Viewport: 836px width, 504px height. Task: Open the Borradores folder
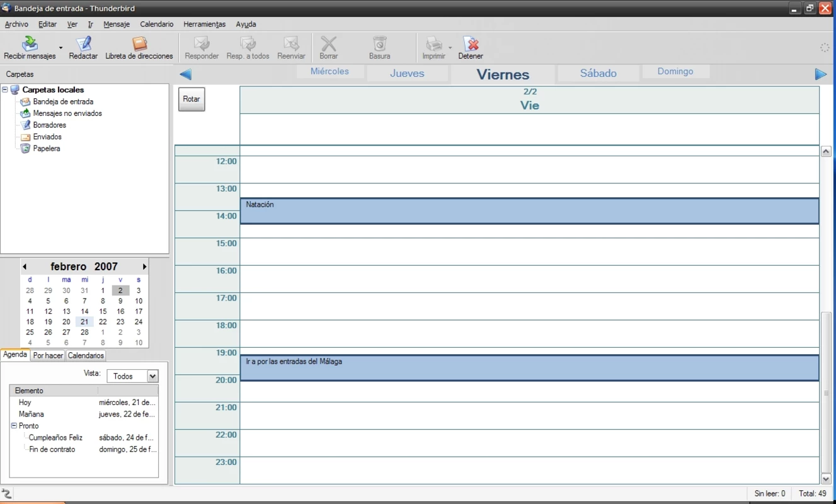click(50, 125)
